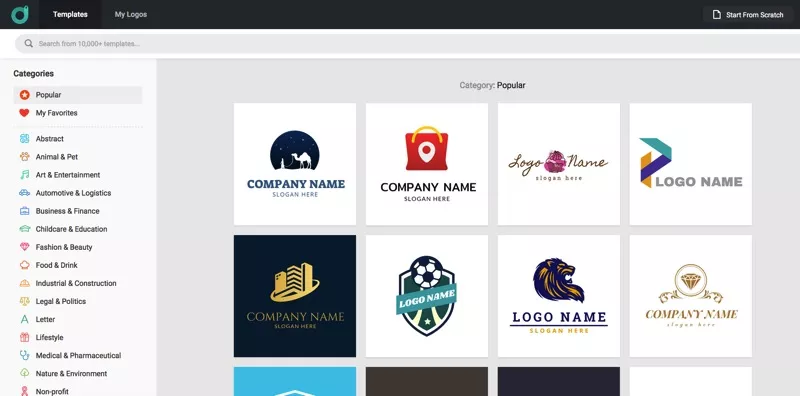
Task: Select Industrial & Construction category text
Action: coord(76,283)
